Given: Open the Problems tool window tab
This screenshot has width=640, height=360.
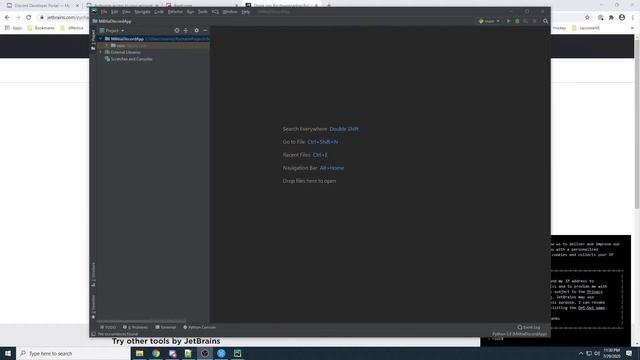Looking at the screenshot, I should (136, 327).
